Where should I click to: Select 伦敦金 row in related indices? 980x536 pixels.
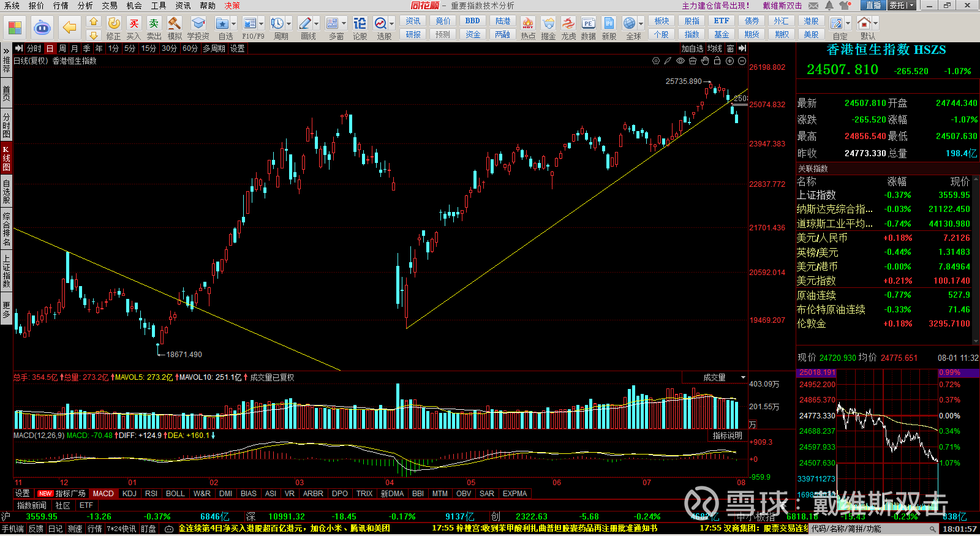(x=883, y=323)
